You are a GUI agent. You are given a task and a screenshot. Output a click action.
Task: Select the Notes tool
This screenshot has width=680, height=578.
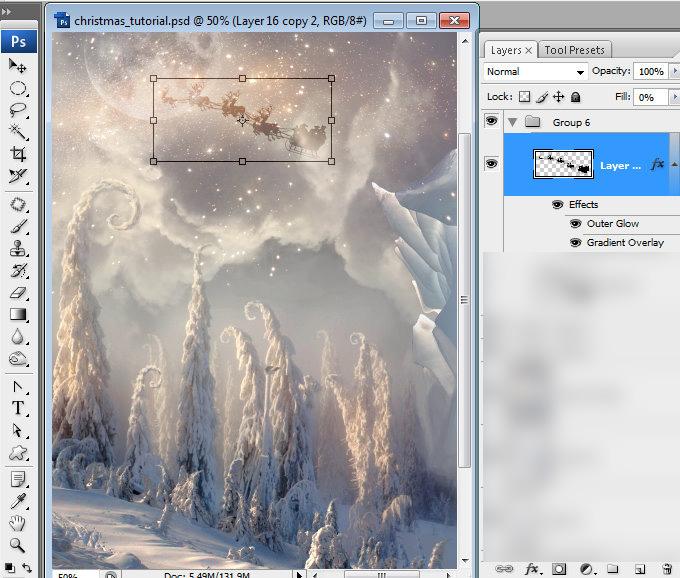17,480
